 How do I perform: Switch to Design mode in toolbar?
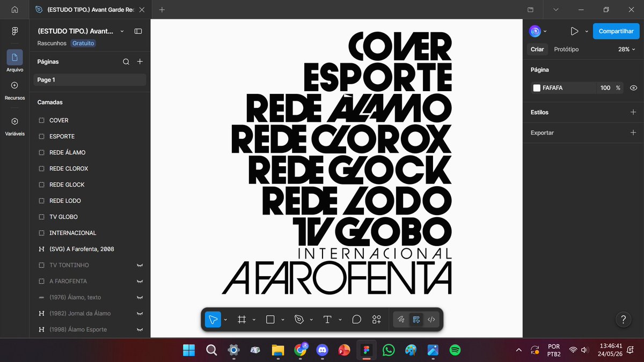(416, 320)
